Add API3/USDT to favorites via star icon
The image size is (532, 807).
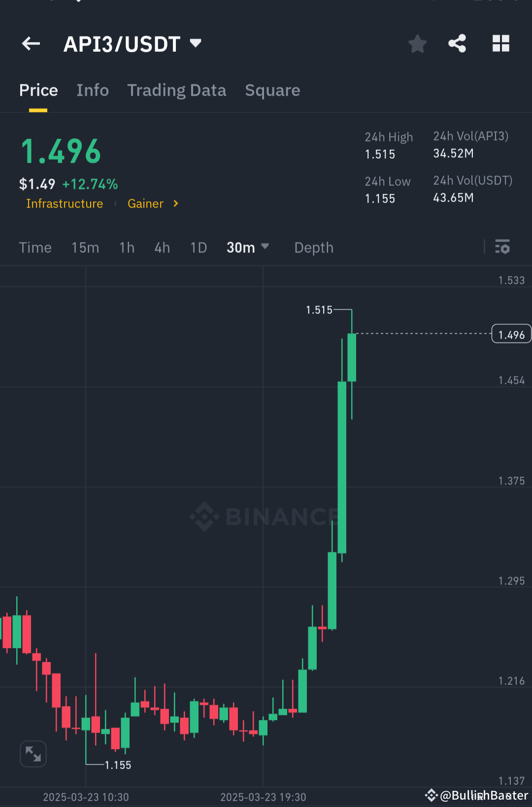[x=417, y=43]
